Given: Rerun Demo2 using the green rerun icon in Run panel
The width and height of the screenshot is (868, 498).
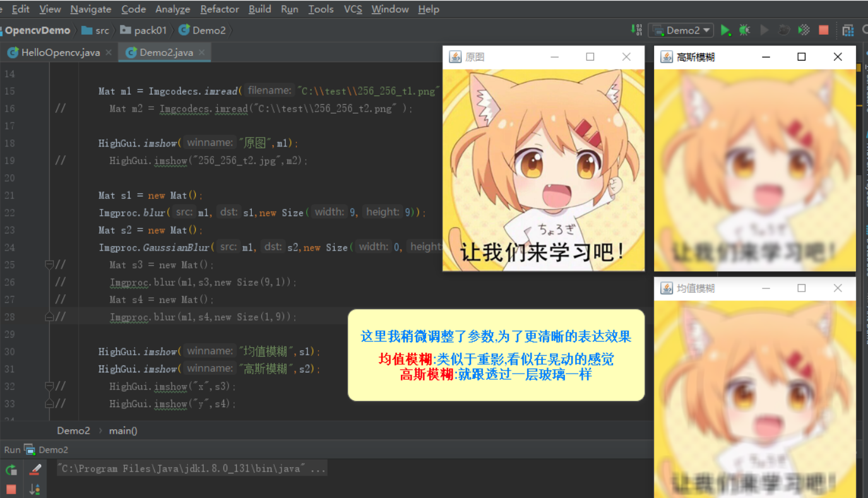Looking at the screenshot, I should pos(11,470).
